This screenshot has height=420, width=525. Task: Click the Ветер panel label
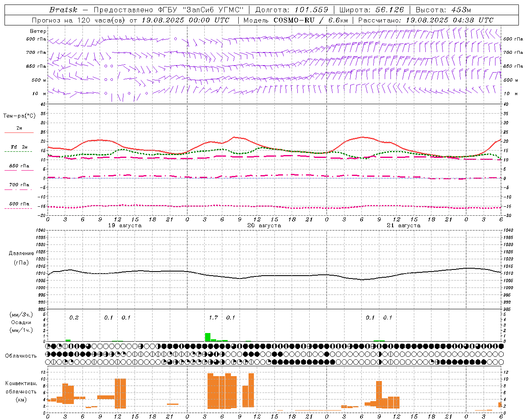(x=38, y=31)
